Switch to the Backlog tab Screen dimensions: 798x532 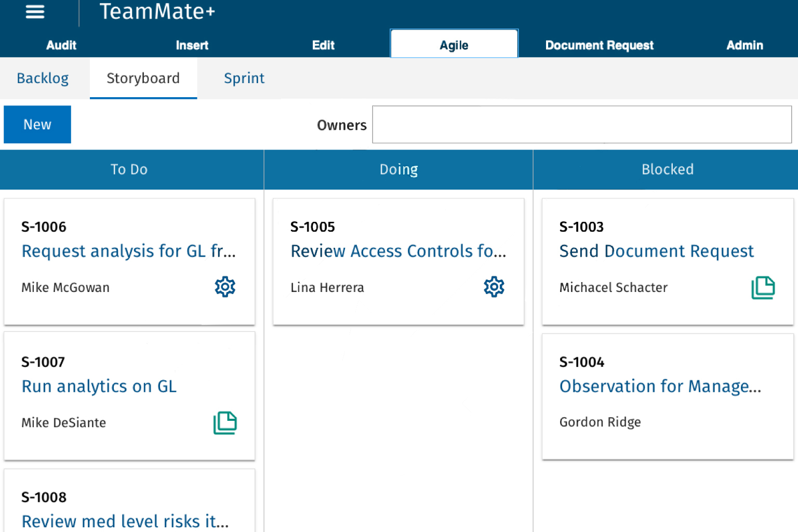click(x=43, y=78)
